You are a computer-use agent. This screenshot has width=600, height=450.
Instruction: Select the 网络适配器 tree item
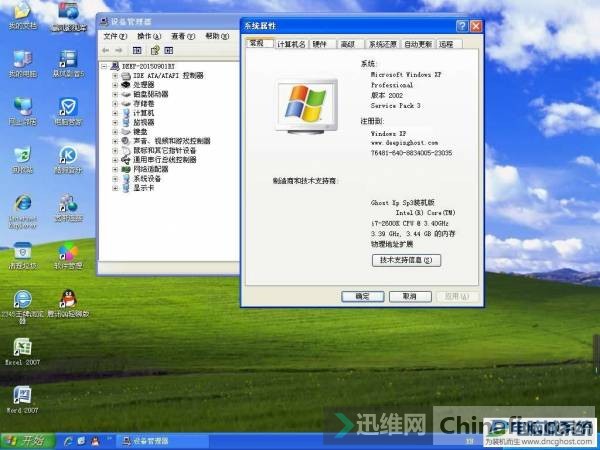(151, 169)
